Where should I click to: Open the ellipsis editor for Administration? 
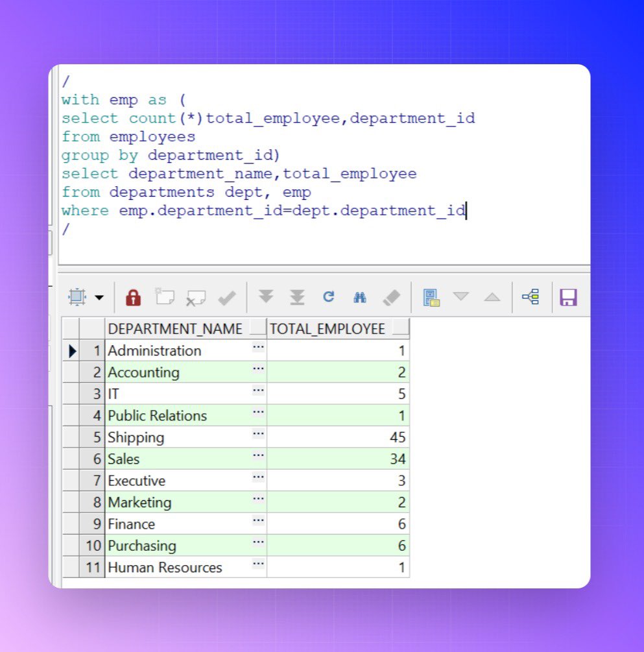[x=258, y=347]
